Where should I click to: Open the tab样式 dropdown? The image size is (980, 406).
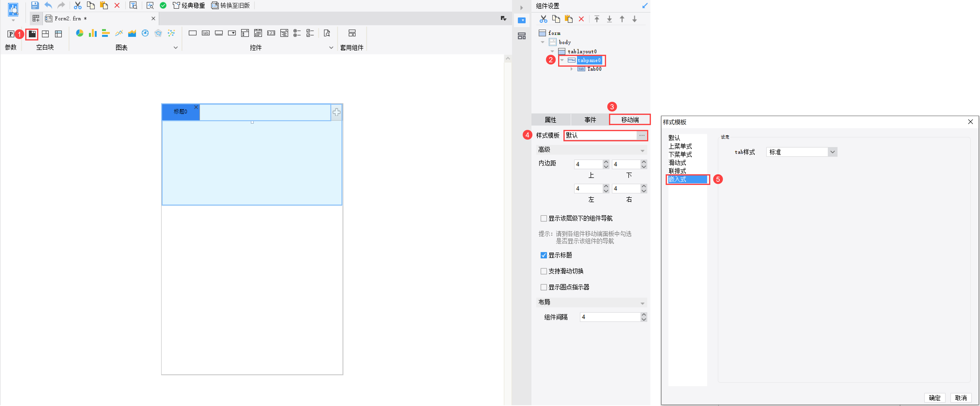tap(832, 152)
